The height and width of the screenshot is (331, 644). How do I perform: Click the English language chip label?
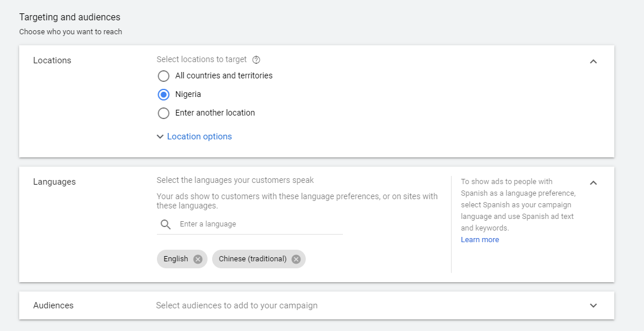click(x=176, y=259)
